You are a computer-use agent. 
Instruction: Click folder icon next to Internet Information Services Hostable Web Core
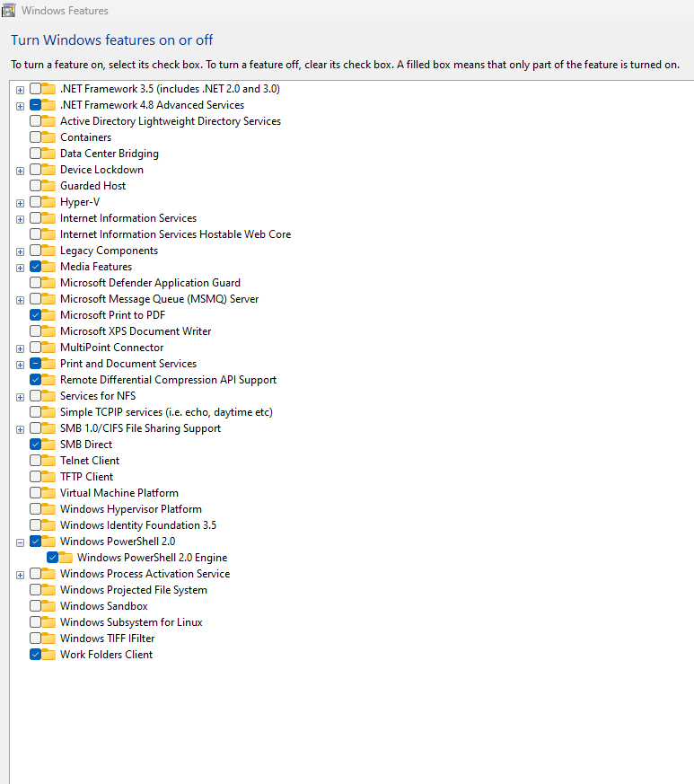pos(48,234)
